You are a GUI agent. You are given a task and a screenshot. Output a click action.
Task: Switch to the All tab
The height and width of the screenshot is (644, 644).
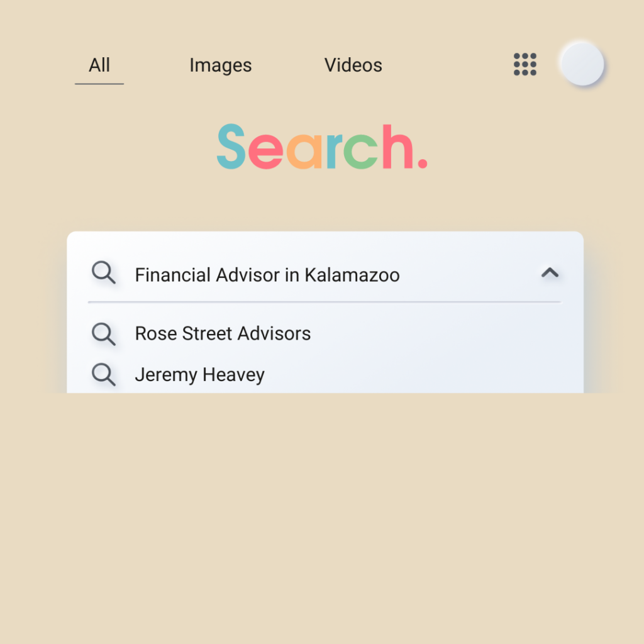click(x=99, y=65)
